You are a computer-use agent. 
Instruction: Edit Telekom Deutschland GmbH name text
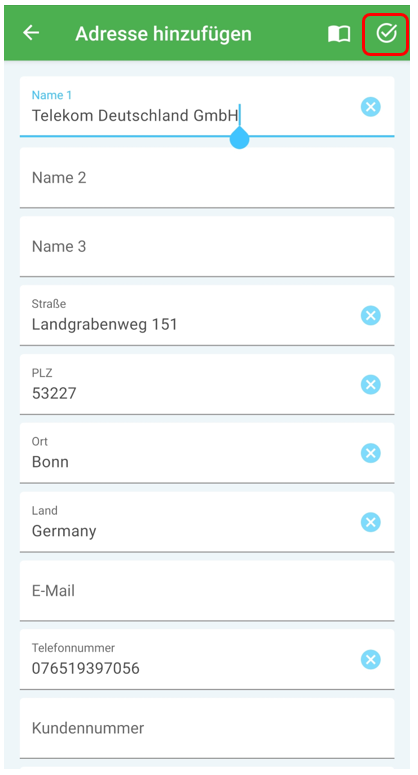pos(135,116)
